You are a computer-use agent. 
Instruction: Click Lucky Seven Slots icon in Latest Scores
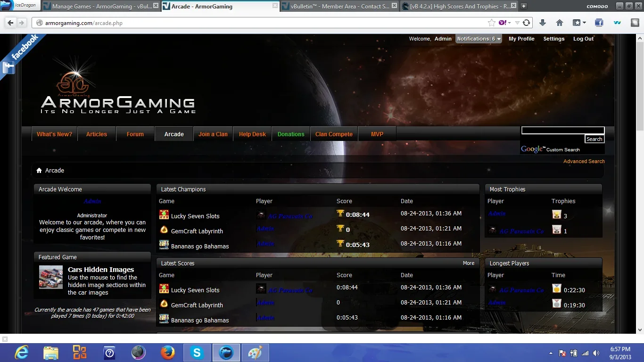tap(164, 289)
